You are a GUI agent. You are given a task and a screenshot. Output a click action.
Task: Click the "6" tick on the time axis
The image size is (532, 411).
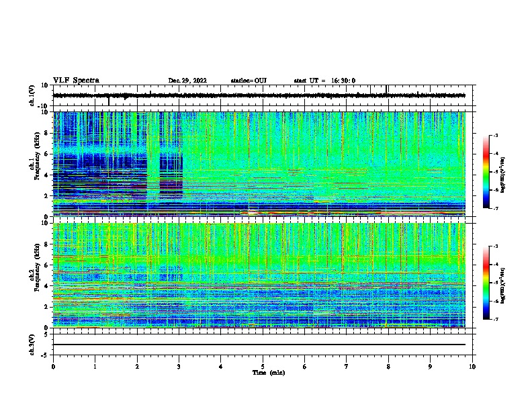click(x=304, y=366)
